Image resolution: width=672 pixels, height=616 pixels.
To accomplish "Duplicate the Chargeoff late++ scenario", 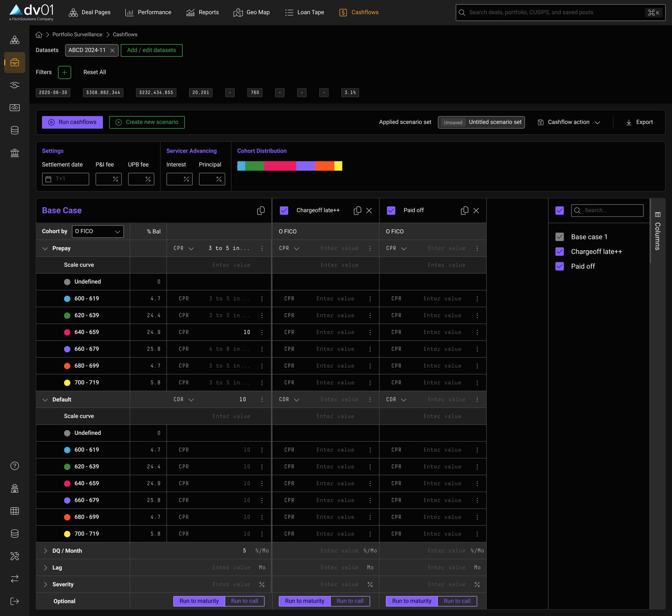I will click(x=357, y=210).
